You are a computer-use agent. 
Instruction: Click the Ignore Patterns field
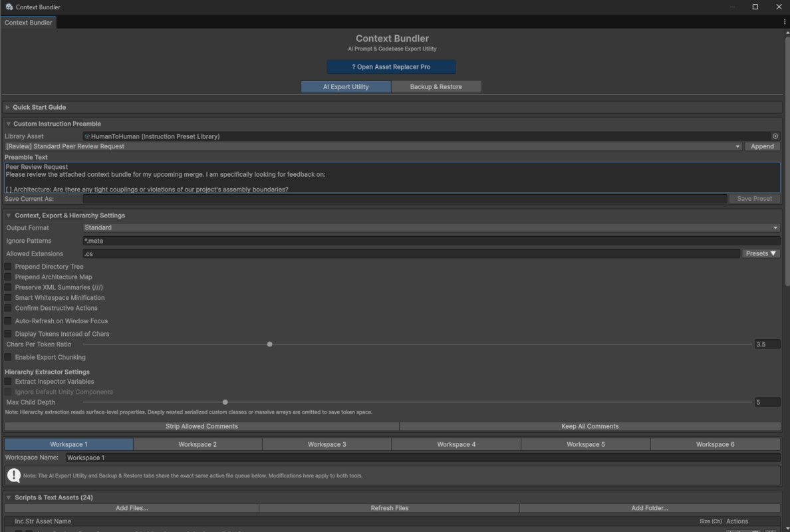(x=432, y=241)
